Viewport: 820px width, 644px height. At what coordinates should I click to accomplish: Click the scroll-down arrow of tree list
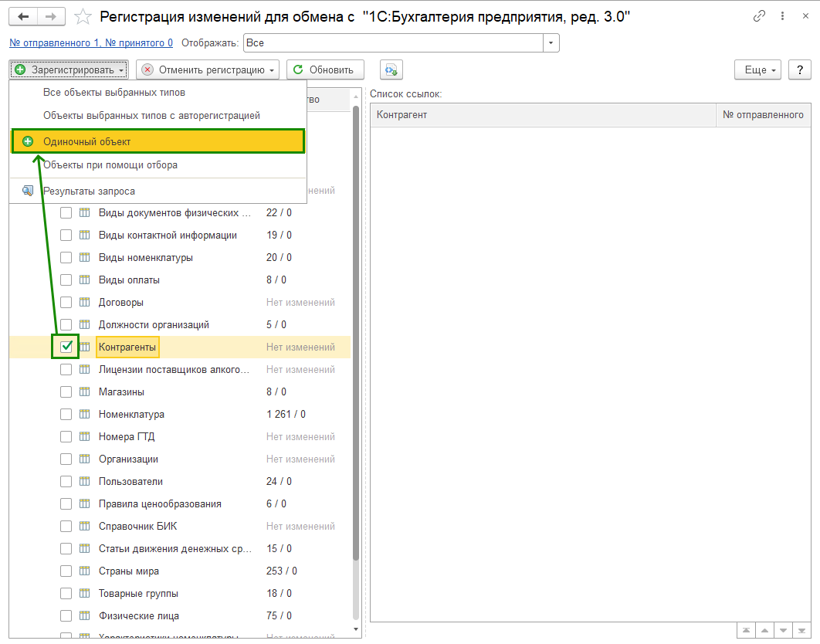point(356,629)
